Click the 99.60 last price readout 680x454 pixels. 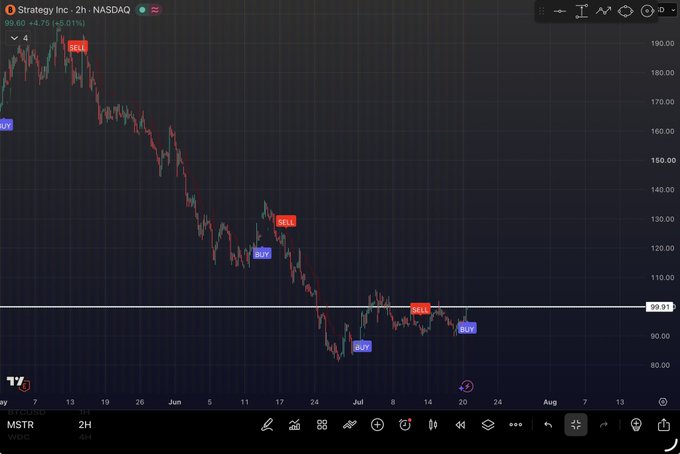15,23
